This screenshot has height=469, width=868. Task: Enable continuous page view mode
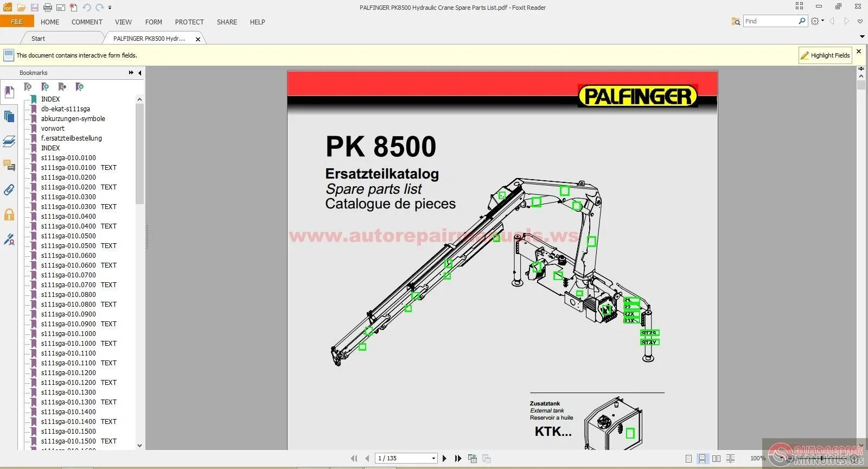[702, 459]
